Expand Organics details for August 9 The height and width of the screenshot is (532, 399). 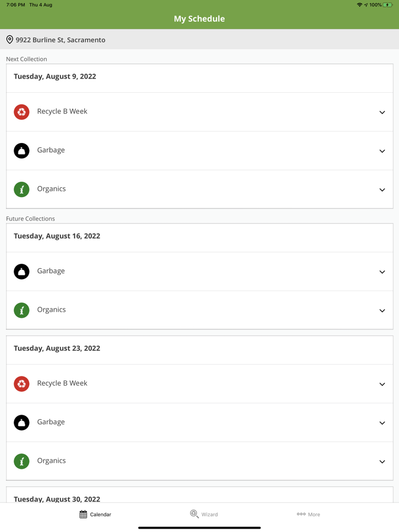click(382, 190)
